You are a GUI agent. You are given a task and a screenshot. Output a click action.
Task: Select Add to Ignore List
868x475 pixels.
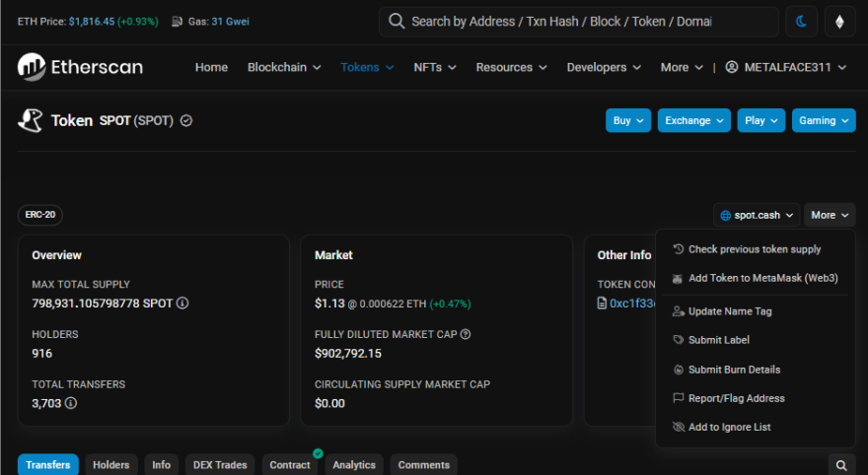pyautogui.click(x=756, y=427)
